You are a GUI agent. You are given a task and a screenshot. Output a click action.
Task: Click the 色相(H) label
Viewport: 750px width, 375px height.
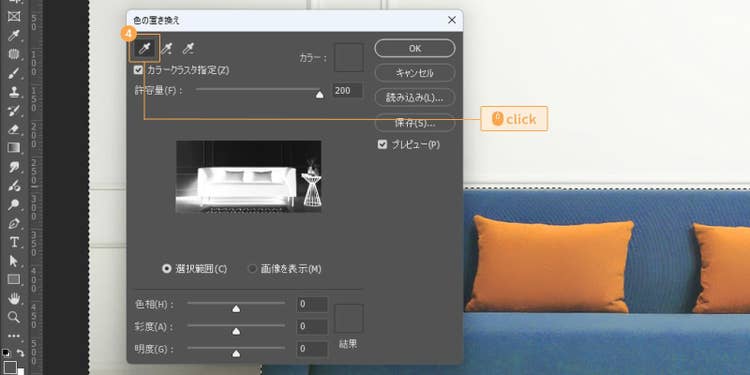pyautogui.click(x=155, y=305)
